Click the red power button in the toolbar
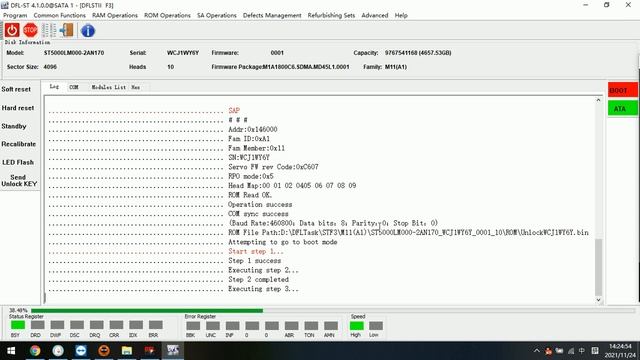The height and width of the screenshot is (360, 640). [12, 30]
